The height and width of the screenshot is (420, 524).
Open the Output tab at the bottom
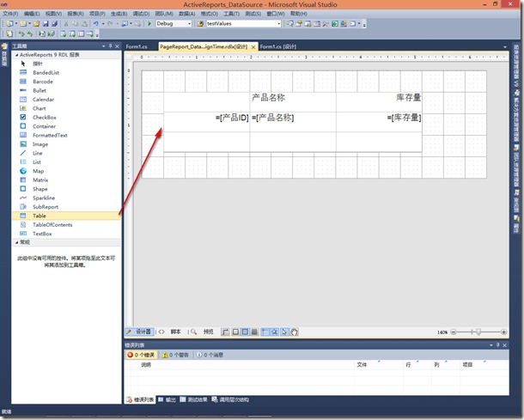167,400
